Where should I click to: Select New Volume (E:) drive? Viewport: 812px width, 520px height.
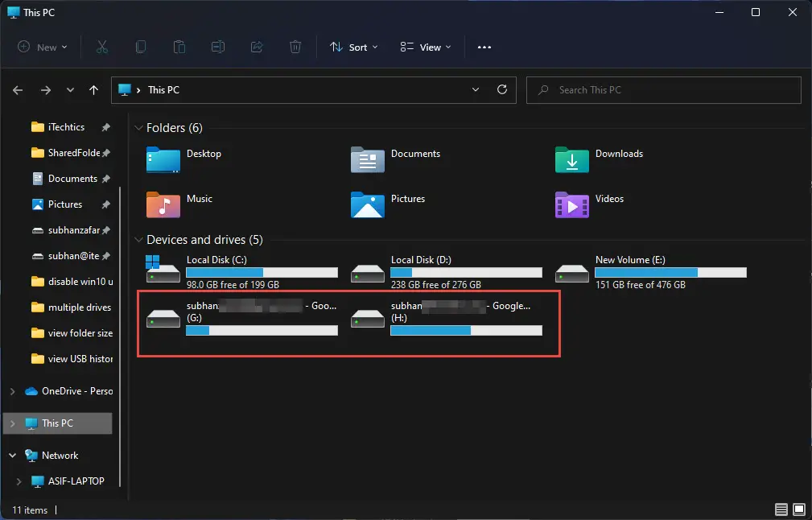(x=651, y=271)
